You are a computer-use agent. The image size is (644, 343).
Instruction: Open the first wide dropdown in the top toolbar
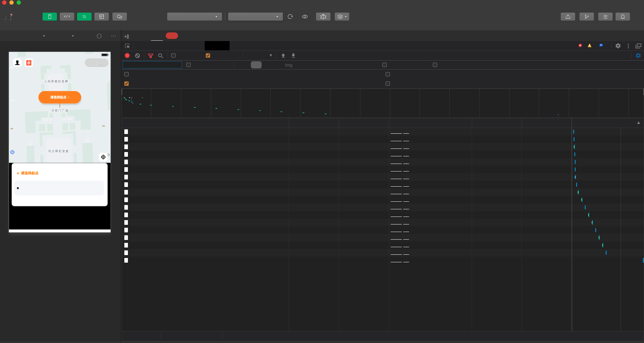pos(195,17)
